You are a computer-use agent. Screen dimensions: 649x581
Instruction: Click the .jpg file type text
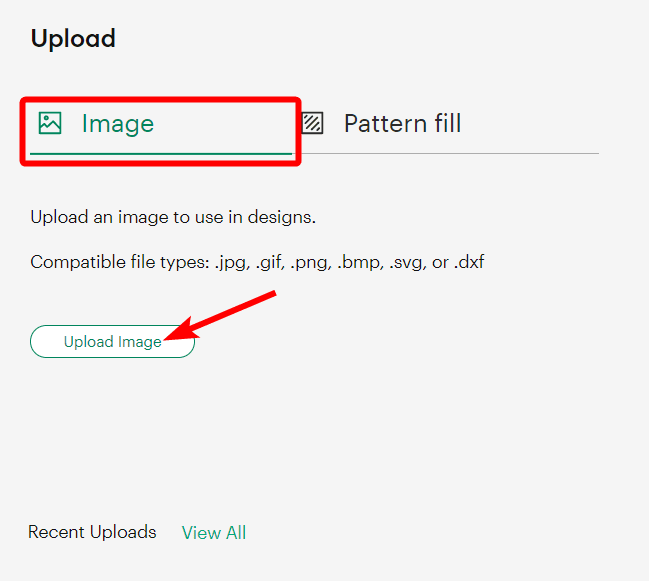click(x=232, y=262)
